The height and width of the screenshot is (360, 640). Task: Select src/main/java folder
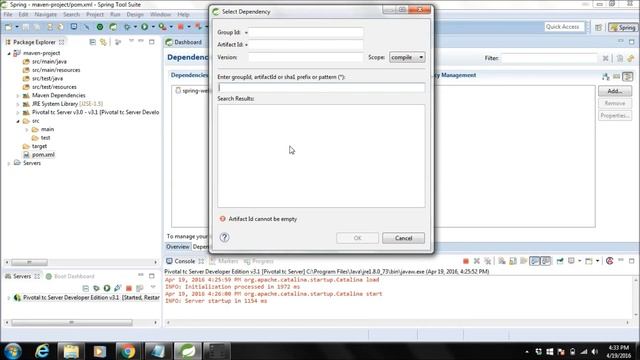pos(49,62)
